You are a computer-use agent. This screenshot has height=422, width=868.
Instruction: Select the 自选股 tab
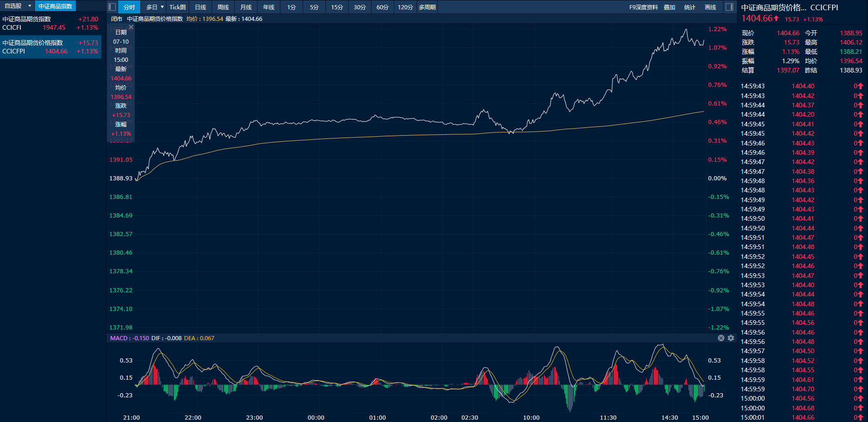click(x=13, y=6)
